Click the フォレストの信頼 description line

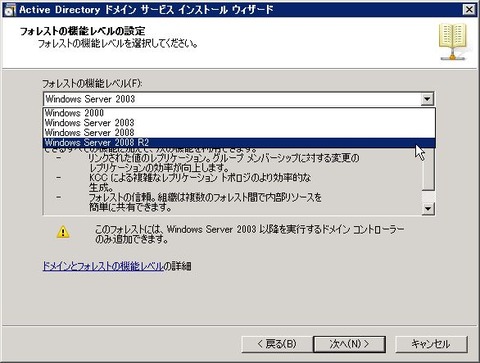pyautogui.click(x=205, y=202)
